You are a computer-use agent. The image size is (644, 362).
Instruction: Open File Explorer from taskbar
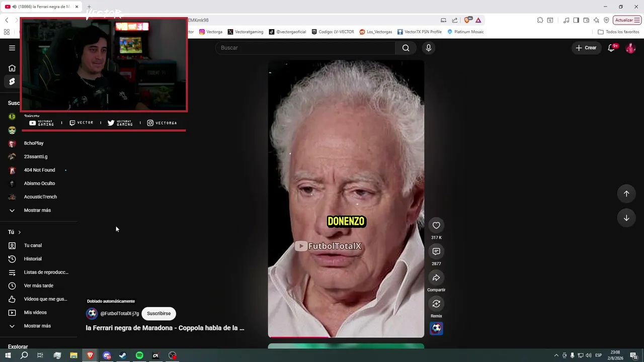73,355
